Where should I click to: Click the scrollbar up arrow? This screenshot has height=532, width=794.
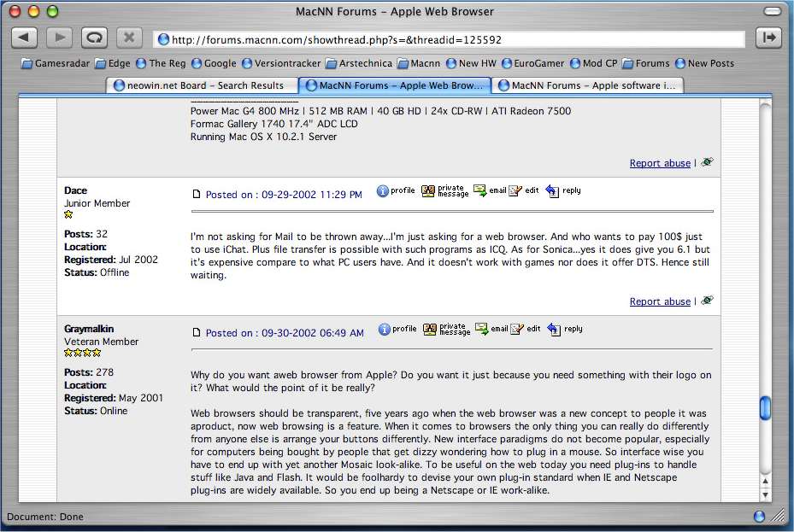pos(765,482)
